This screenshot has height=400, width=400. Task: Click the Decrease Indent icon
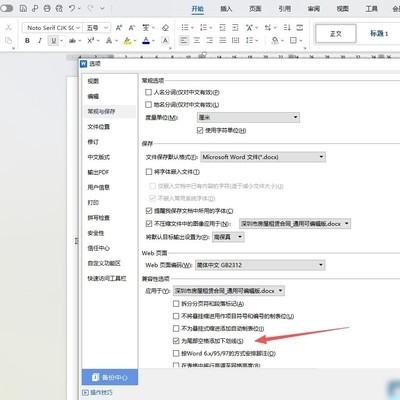coord(222,28)
